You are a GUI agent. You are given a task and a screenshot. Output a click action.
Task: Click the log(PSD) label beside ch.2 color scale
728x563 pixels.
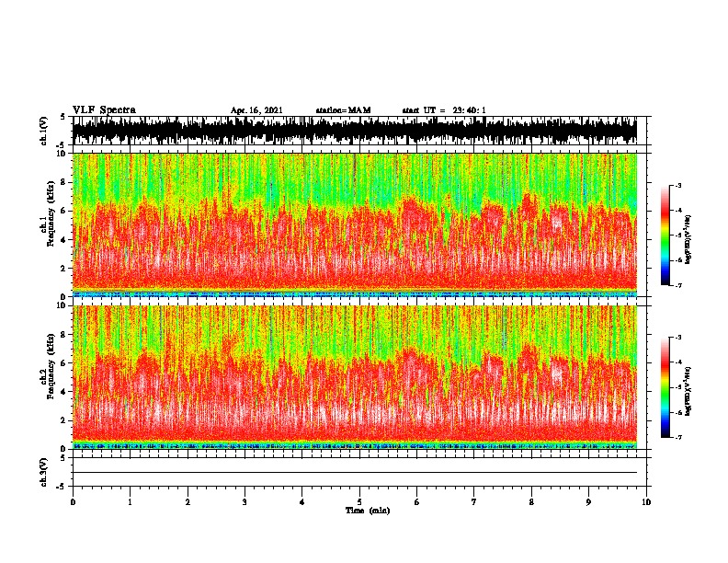point(688,391)
